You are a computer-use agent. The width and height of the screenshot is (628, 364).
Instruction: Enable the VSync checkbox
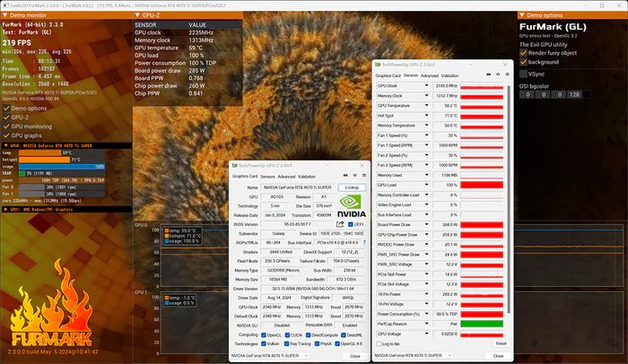(x=523, y=74)
